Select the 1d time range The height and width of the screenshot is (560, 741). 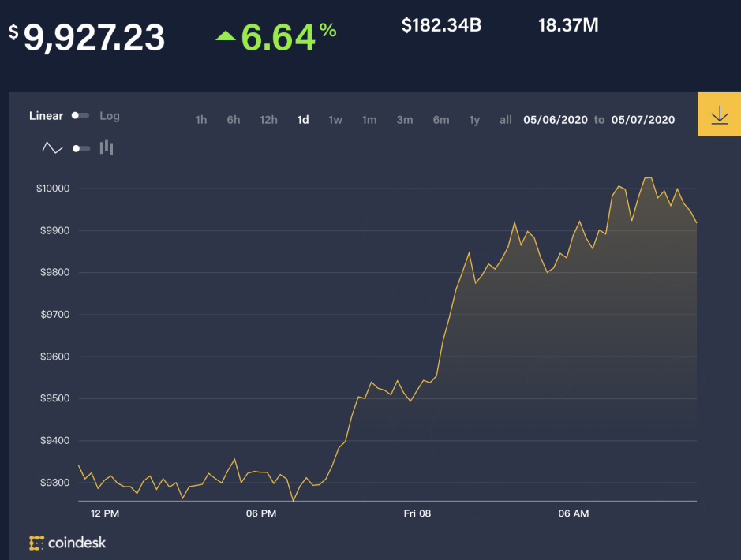tap(303, 120)
